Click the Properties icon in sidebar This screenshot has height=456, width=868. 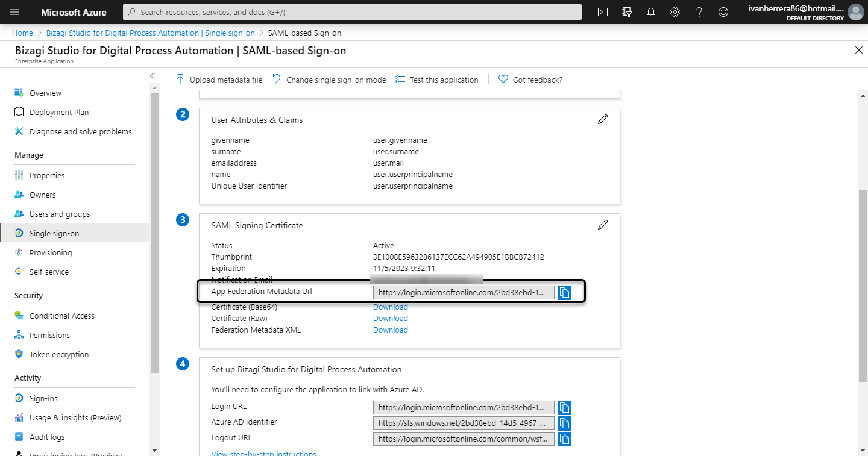[x=19, y=175]
